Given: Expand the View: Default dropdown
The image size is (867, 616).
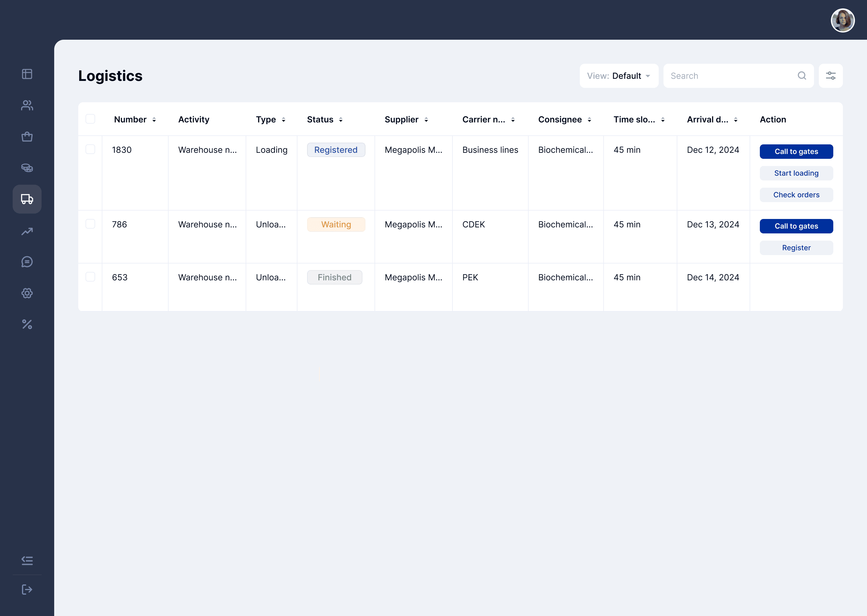Looking at the screenshot, I should (619, 76).
